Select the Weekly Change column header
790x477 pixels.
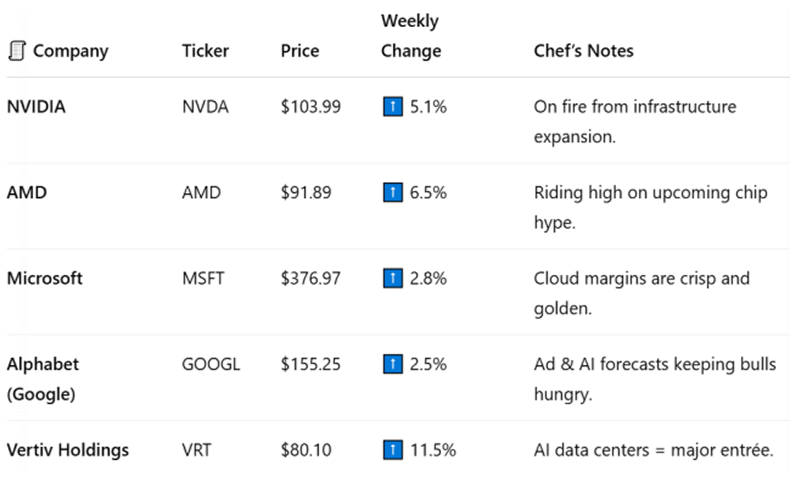(x=411, y=36)
